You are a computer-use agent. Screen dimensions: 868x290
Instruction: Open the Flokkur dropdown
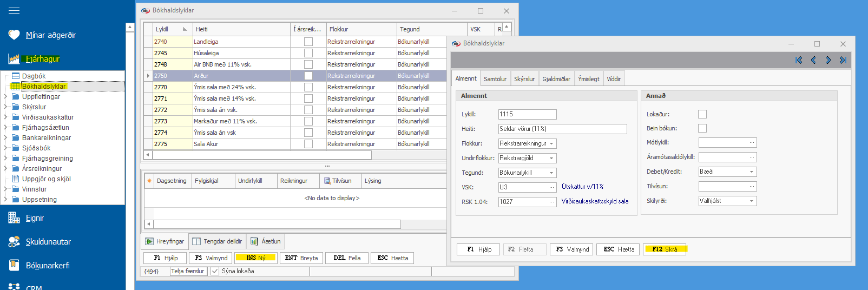click(x=551, y=144)
